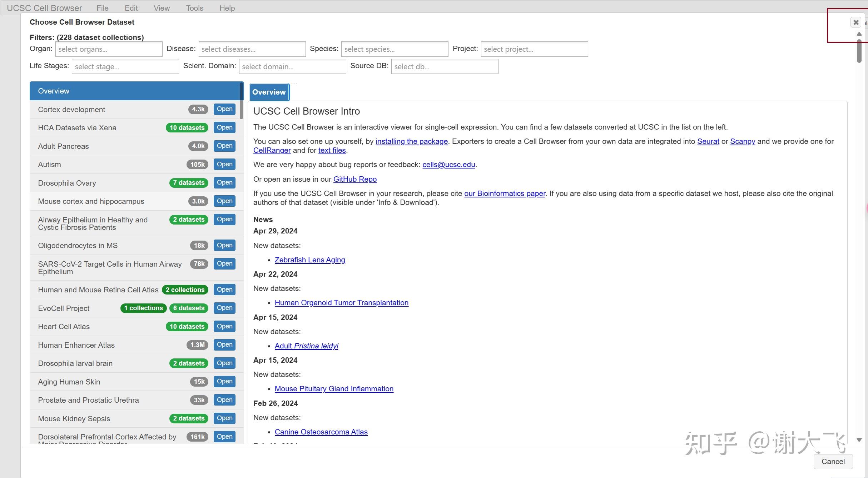This screenshot has height=478, width=868.
Task: Open the Cortex development dataset
Action: 224,109
